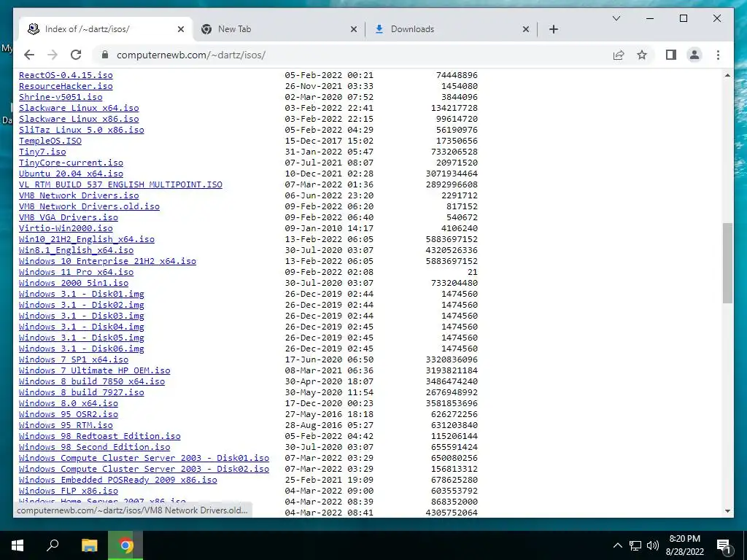Download Win10_21H2_English_x64.iso
This screenshot has width=747, height=560.
pos(87,239)
